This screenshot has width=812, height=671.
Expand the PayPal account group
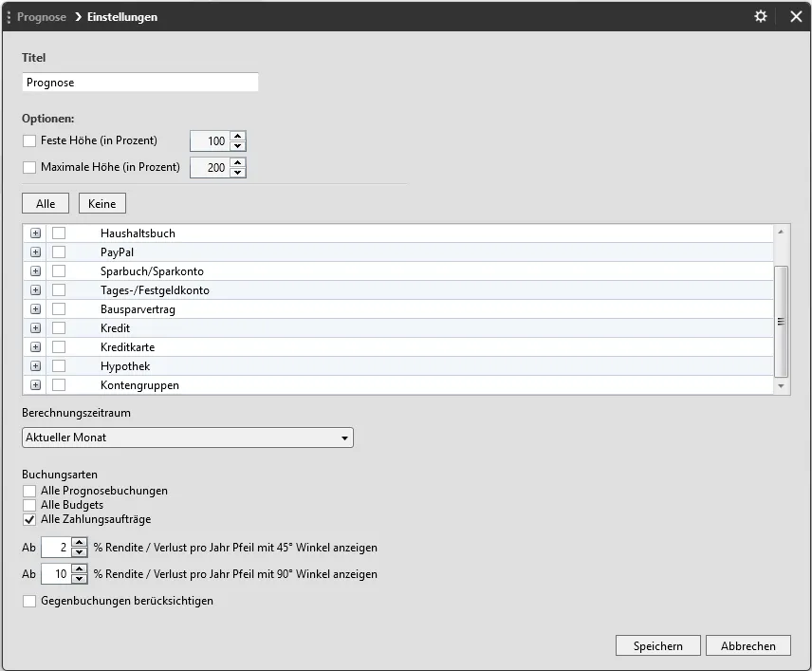coord(36,252)
